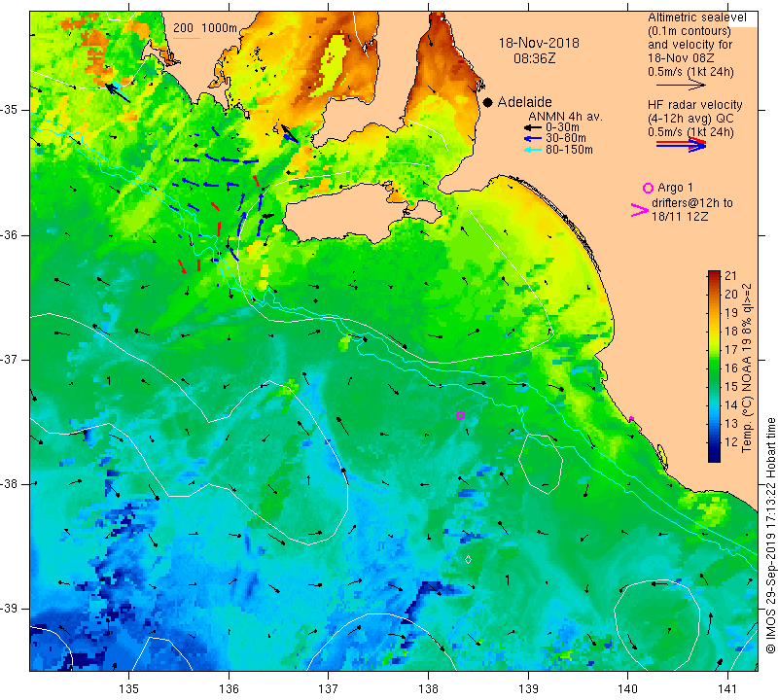Viewport: 778px width, 700px height.
Task: Click the Argo 1 legend circle
Action: pyautogui.click(x=648, y=188)
